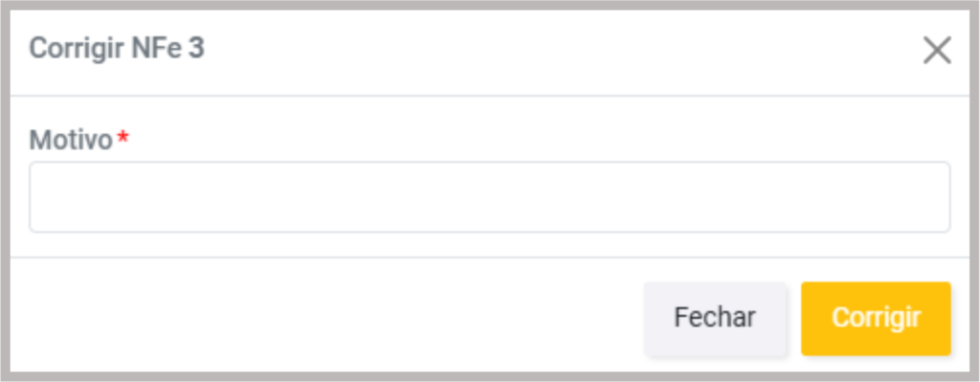Click the cross icon right of the title
The image size is (980, 382).
(937, 51)
